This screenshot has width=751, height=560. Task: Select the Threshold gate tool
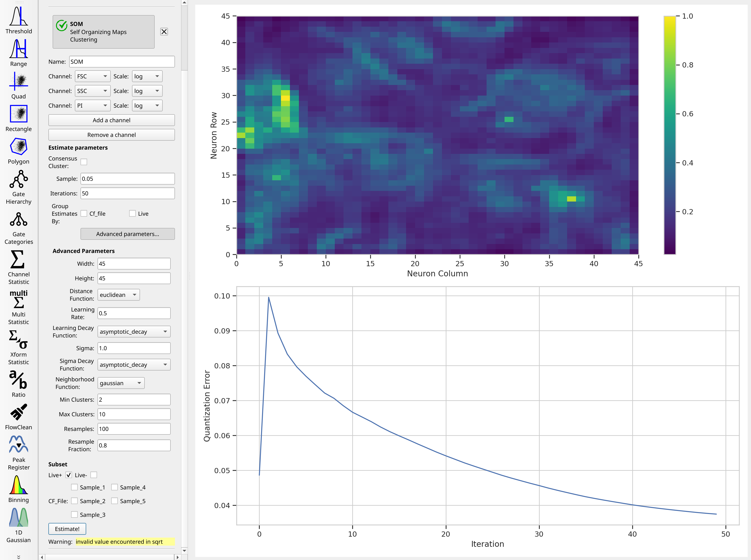(x=19, y=20)
